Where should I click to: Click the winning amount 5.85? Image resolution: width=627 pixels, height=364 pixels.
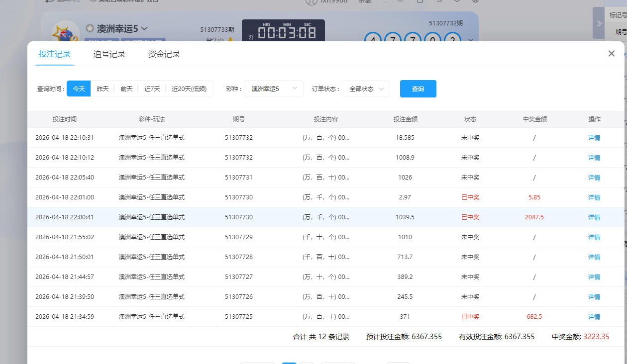[534, 197]
